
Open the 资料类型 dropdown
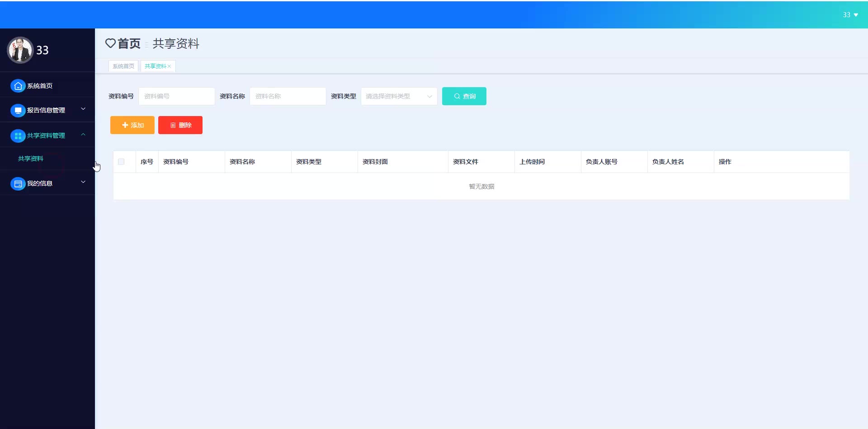(399, 96)
